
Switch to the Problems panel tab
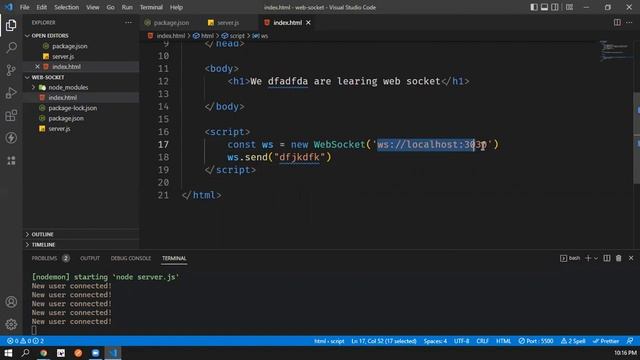coord(44,258)
